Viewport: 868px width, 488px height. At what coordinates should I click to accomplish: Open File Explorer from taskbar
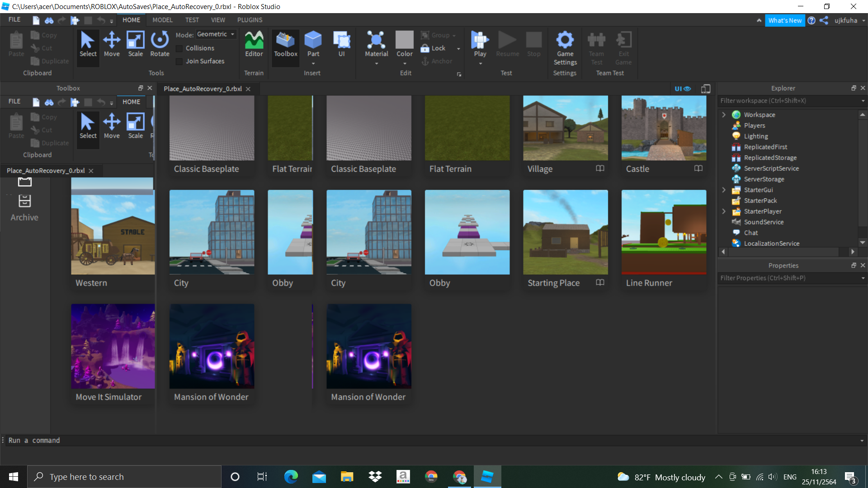[347, 477]
